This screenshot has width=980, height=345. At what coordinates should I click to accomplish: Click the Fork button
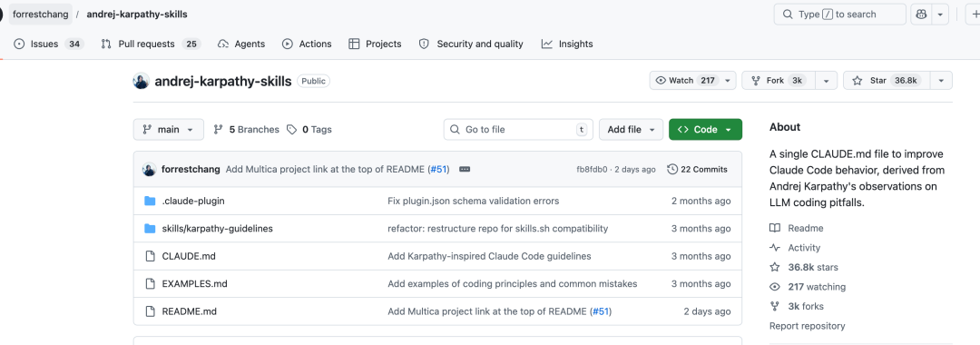pos(779,81)
